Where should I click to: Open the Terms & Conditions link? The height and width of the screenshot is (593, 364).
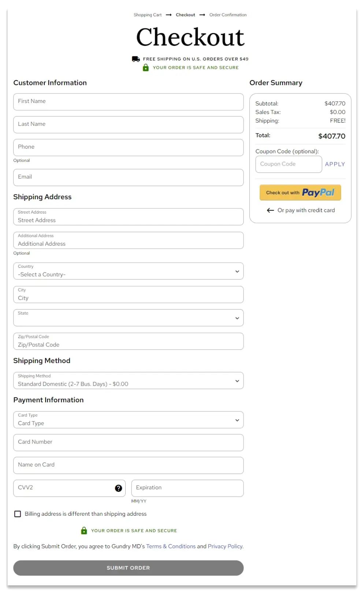[171, 546]
